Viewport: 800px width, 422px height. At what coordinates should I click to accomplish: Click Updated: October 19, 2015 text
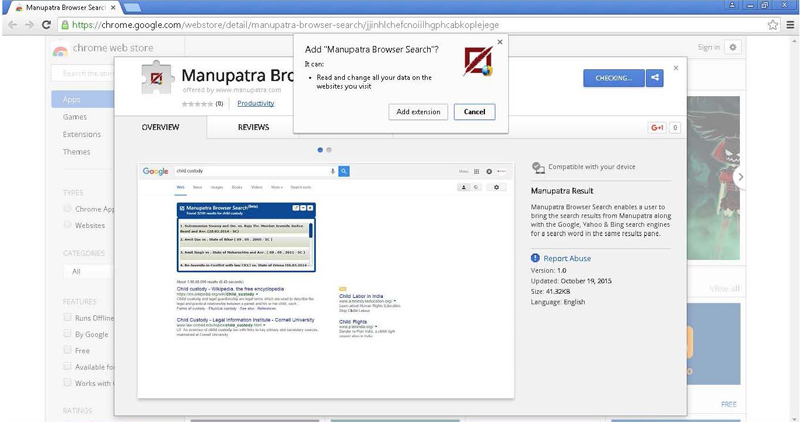(x=571, y=281)
